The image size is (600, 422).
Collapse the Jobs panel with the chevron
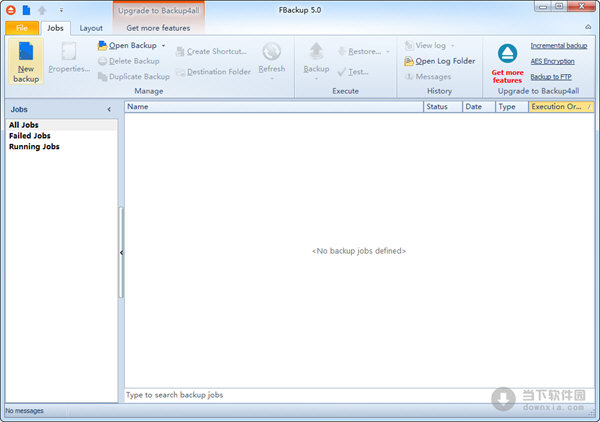pos(109,109)
